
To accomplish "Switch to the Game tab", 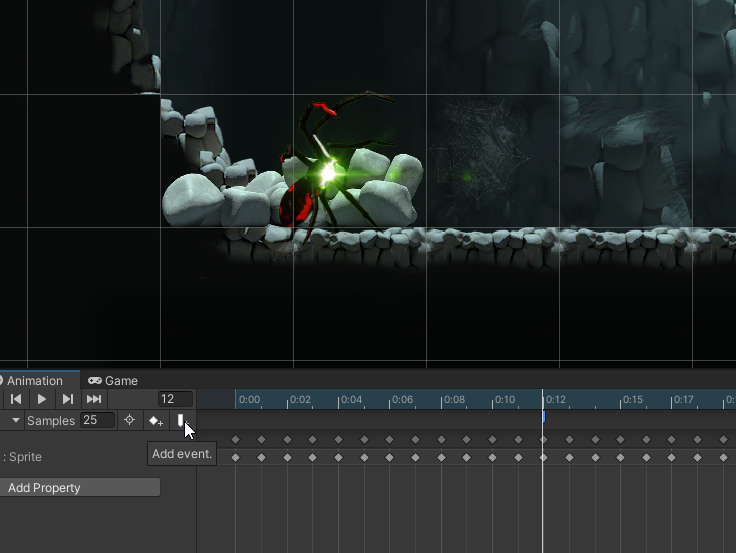I will coord(113,381).
